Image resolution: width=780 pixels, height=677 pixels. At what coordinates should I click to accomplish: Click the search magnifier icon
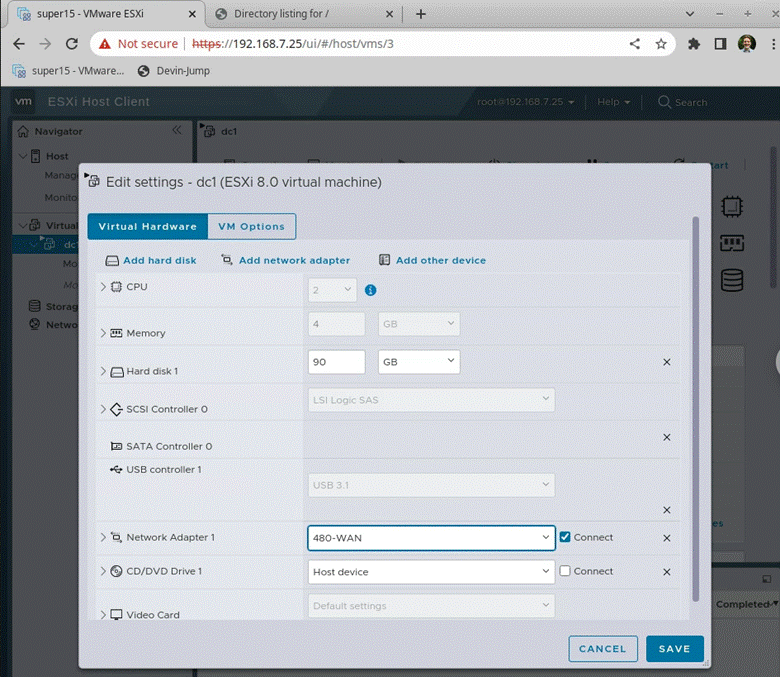664,102
